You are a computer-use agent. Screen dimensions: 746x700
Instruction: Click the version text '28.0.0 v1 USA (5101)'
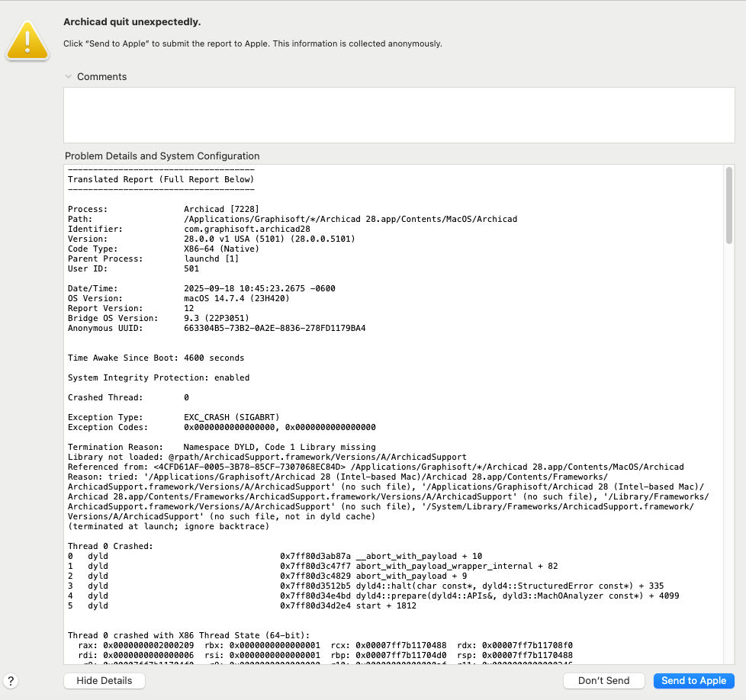(x=234, y=239)
